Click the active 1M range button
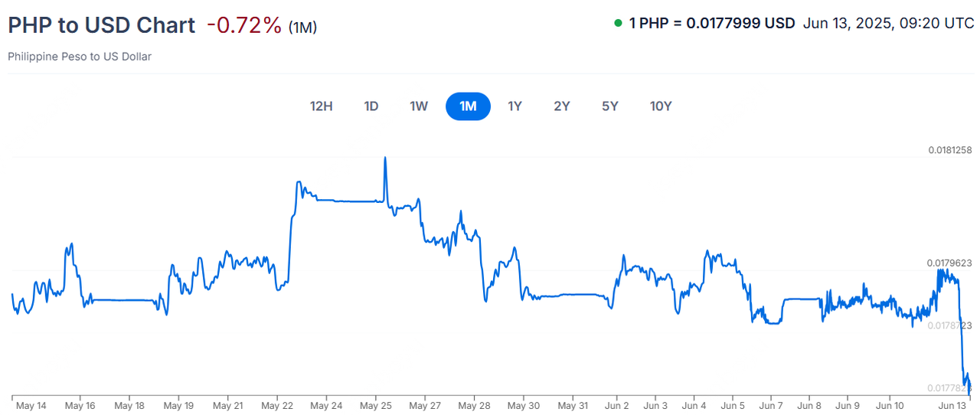Screen dimensions: 980x415 coord(468,106)
